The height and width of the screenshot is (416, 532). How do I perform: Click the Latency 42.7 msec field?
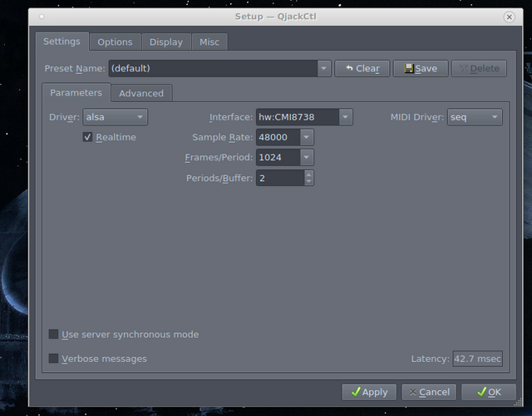(477, 359)
